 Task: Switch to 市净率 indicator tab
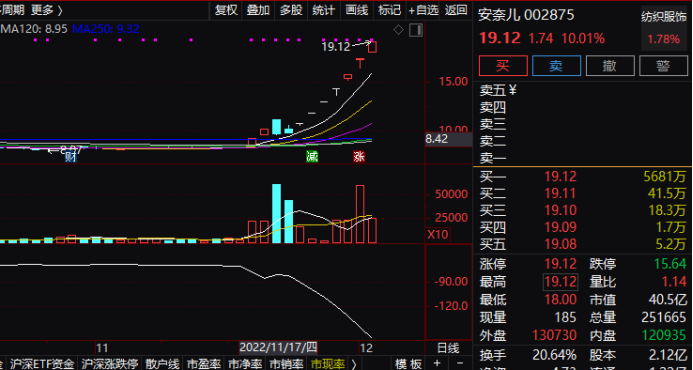(x=245, y=364)
